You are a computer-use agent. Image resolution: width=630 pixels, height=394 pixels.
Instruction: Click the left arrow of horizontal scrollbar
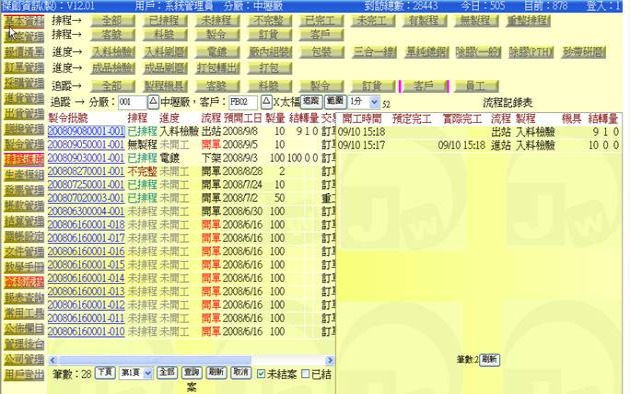53,360
